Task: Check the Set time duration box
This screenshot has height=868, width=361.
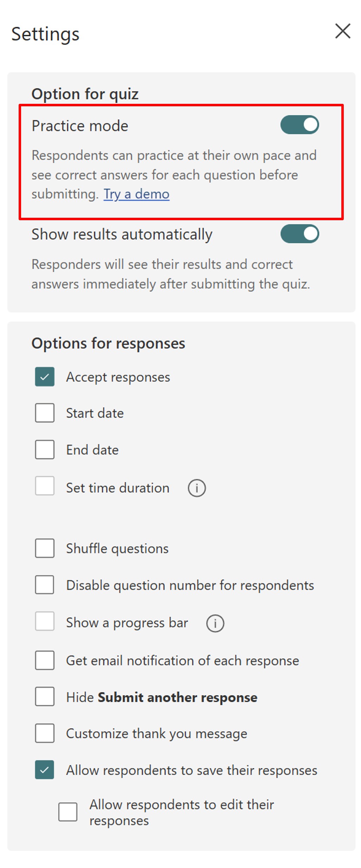Action: [45, 486]
